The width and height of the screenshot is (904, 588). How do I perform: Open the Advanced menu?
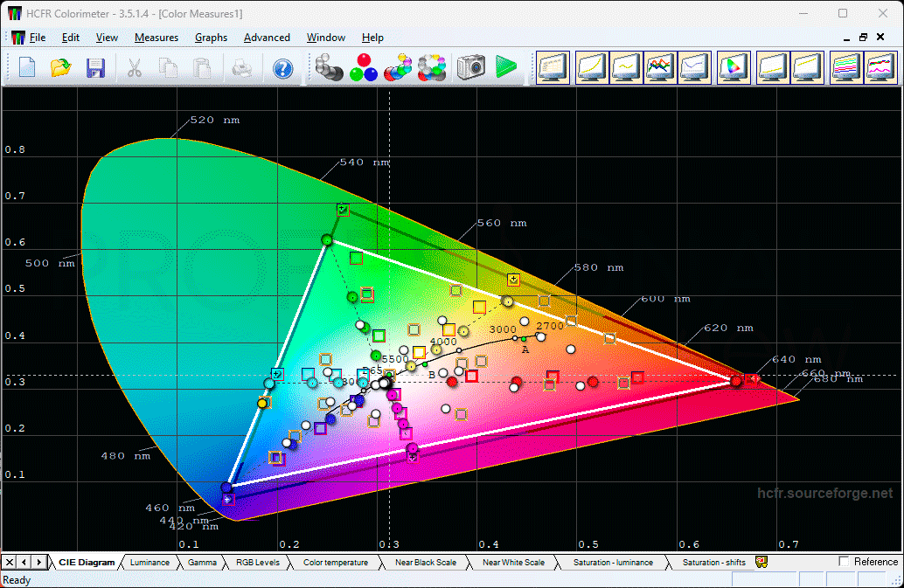[x=267, y=38]
